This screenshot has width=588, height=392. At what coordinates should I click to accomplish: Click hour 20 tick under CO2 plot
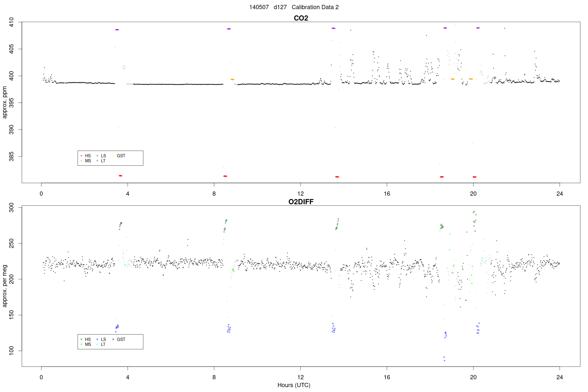click(473, 194)
